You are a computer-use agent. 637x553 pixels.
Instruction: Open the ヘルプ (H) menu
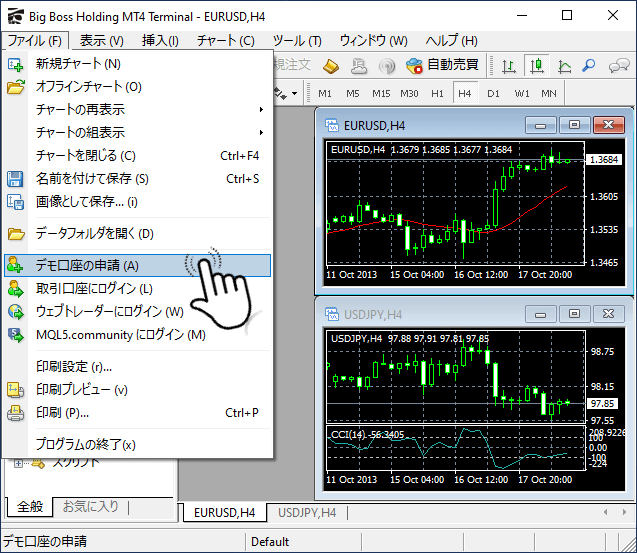click(x=451, y=41)
